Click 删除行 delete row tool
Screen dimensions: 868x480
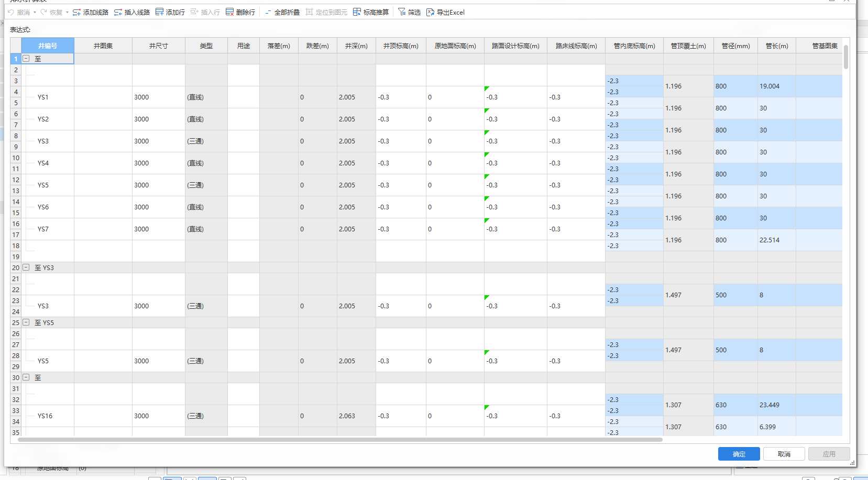(x=240, y=12)
